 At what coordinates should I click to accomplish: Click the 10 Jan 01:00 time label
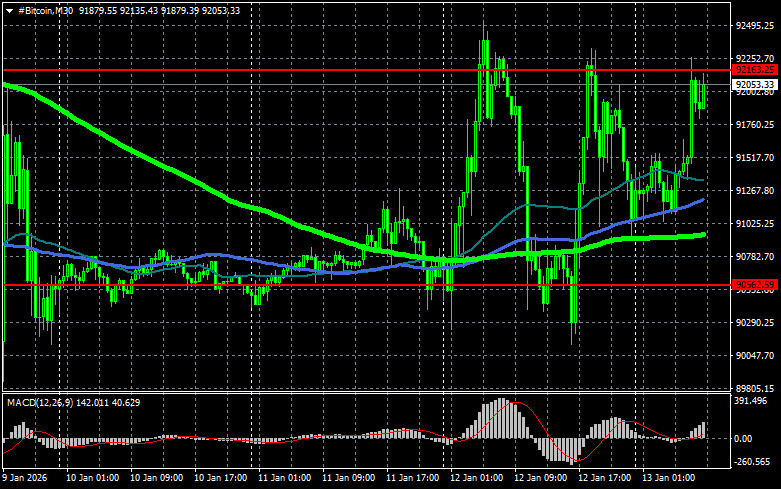pyautogui.click(x=93, y=478)
